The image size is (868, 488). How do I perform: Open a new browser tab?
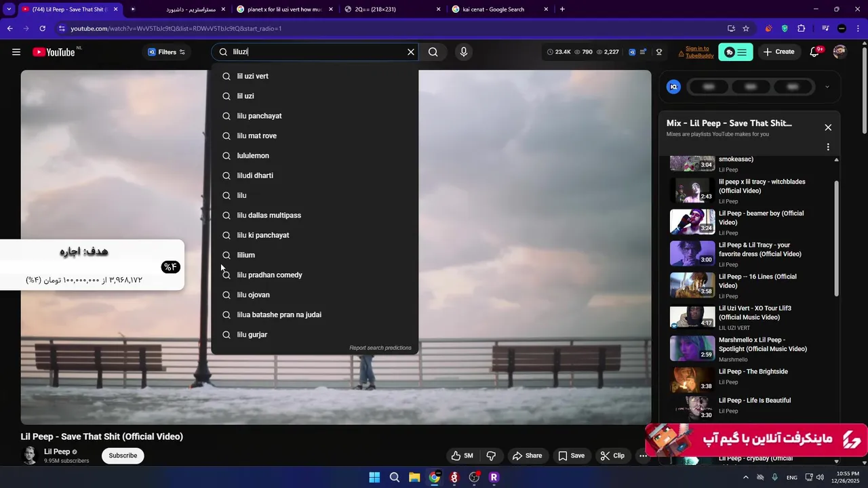[x=562, y=9]
